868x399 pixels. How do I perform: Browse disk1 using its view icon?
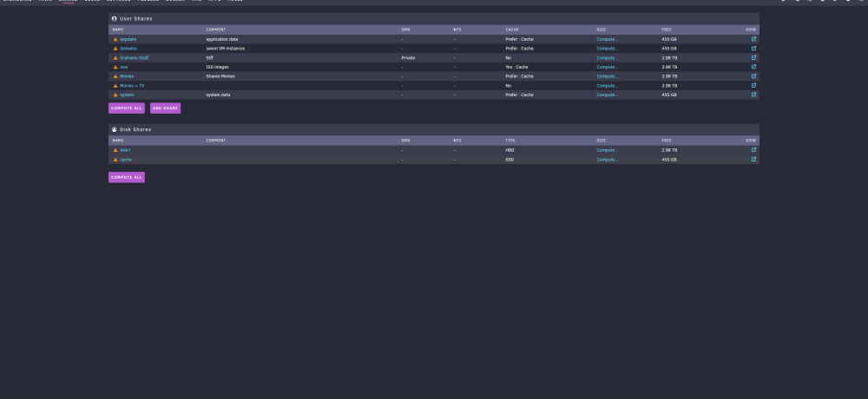click(753, 149)
